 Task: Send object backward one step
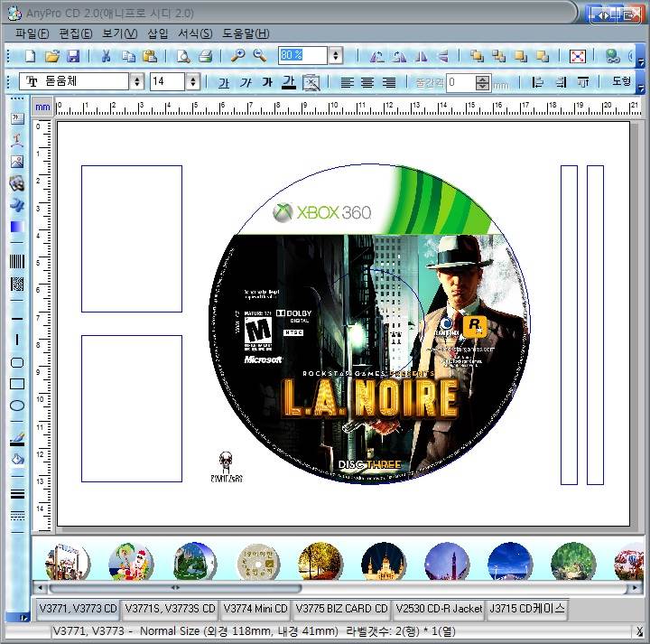coord(543,56)
